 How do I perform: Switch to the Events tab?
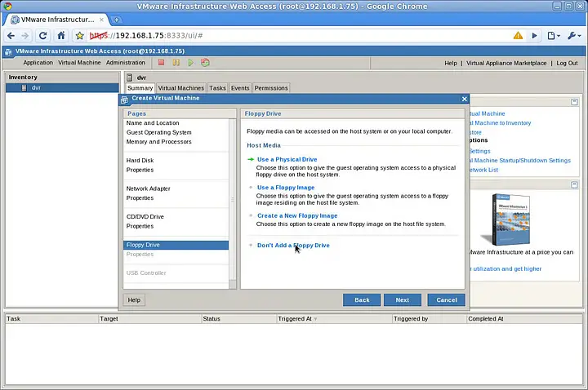click(240, 88)
